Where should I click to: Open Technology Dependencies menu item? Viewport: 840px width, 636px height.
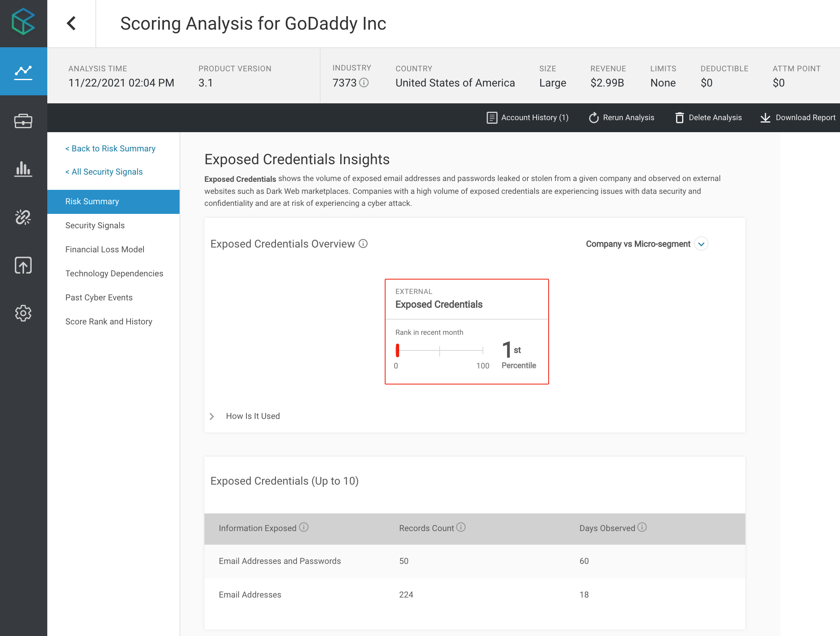click(x=114, y=274)
